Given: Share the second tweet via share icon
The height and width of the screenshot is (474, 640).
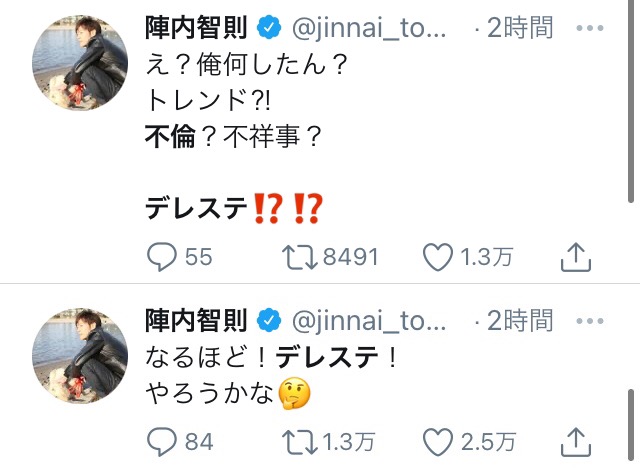Looking at the screenshot, I should tap(573, 440).
